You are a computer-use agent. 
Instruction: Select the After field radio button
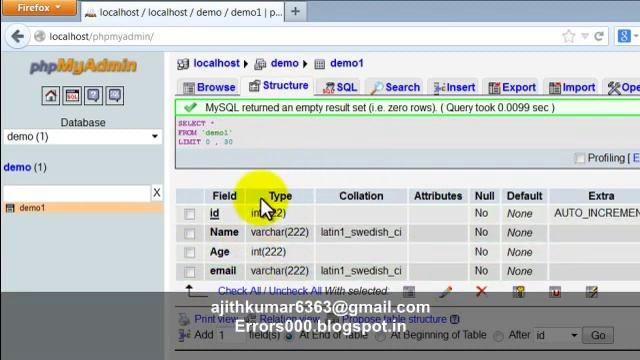(x=498, y=336)
